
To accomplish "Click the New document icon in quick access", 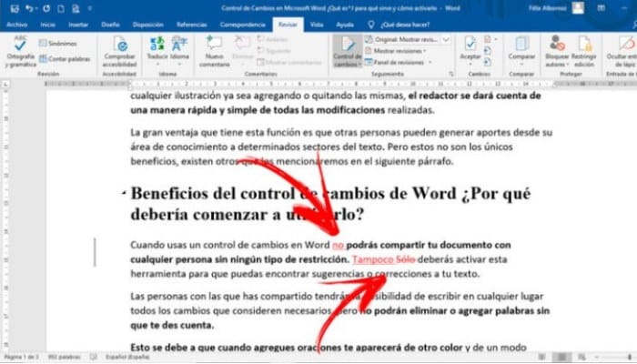I will [61, 8].
